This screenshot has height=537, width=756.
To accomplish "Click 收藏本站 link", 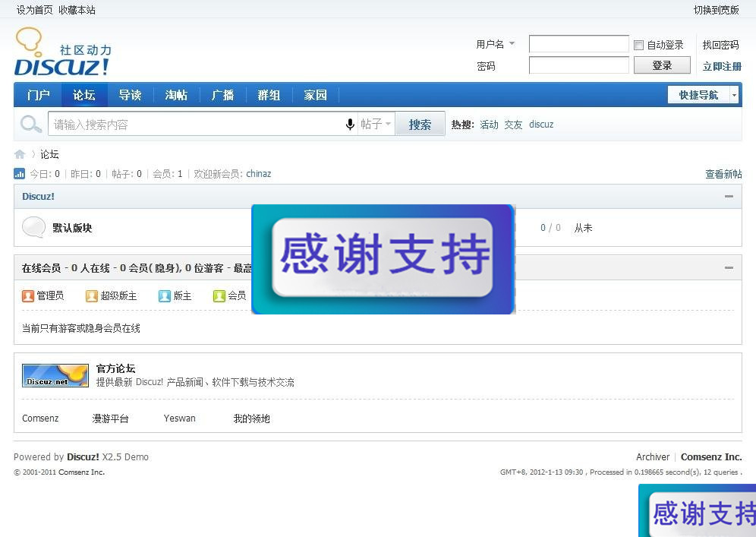I will pos(77,10).
